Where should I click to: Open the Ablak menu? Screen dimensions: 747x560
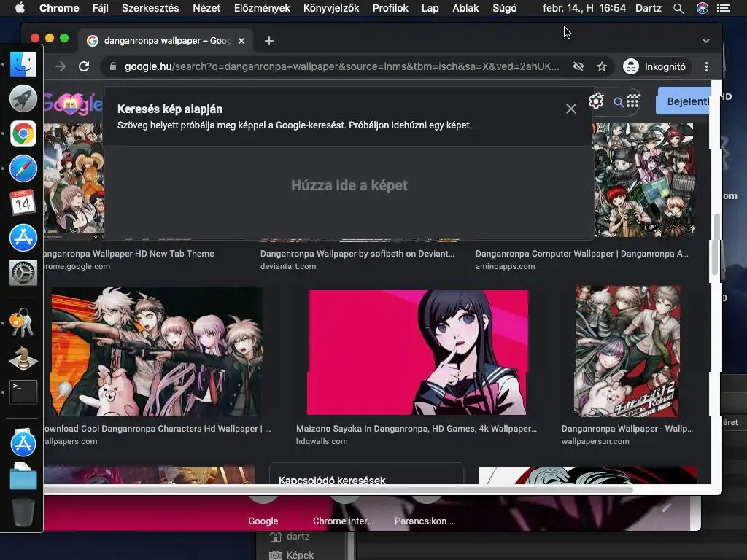[x=465, y=8]
